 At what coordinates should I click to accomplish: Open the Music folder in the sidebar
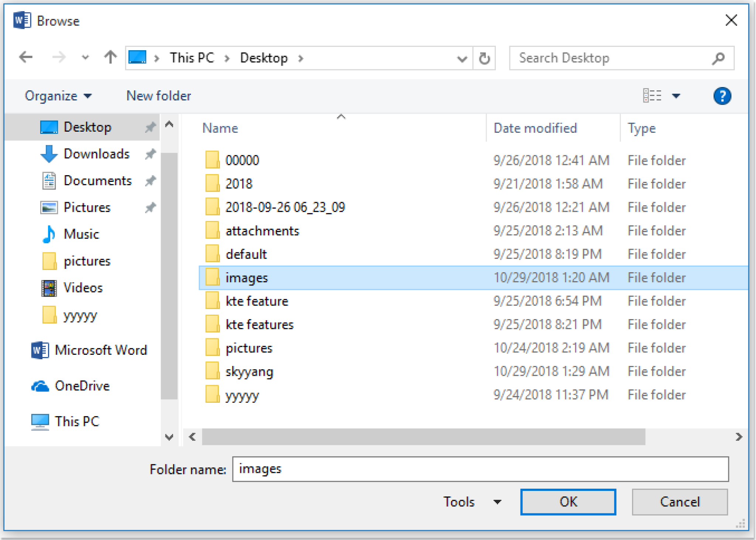point(81,234)
